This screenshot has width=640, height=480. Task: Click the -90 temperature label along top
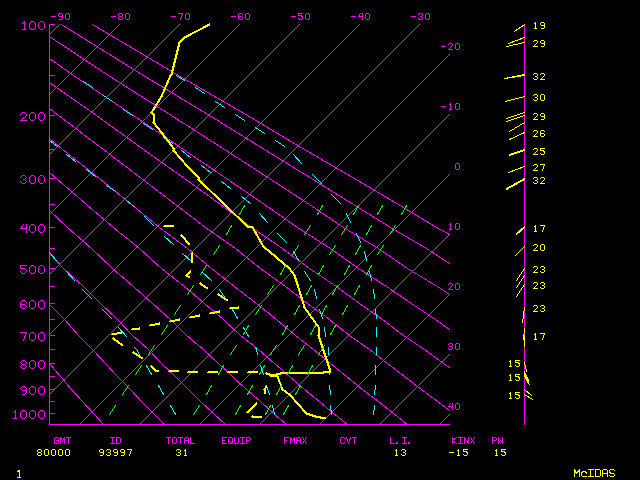pyautogui.click(x=60, y=17)
